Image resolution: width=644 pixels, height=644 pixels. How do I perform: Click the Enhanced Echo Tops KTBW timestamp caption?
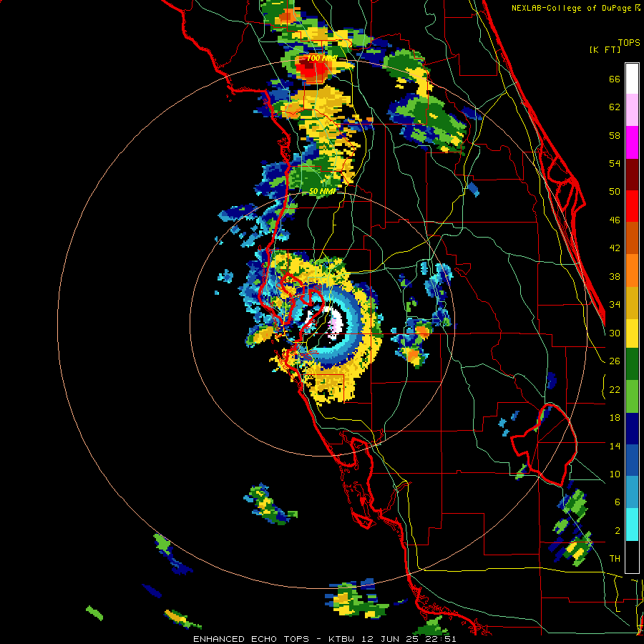click(324, 639)
